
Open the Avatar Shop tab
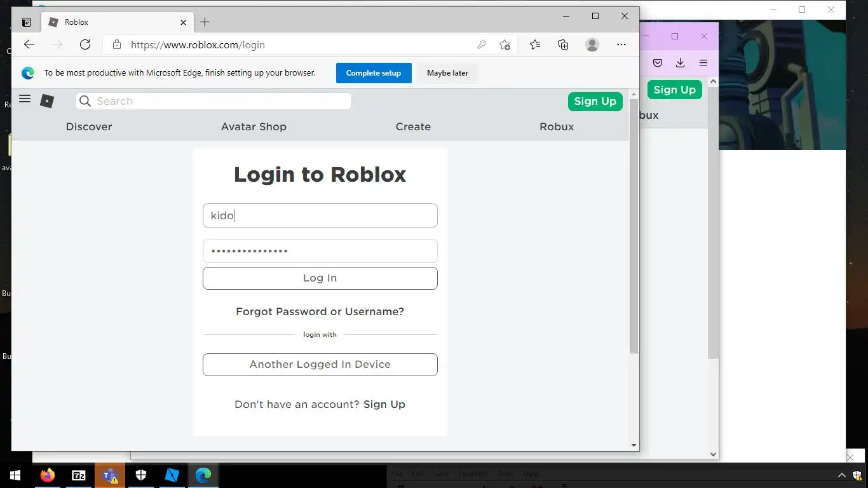point(254,126)
